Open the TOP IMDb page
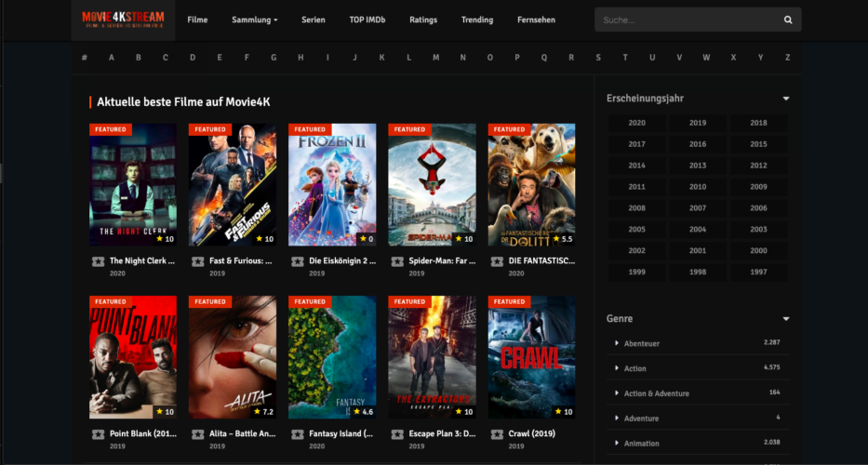The height and width of the screenshot is (465, 868). [x=367, y=20]
